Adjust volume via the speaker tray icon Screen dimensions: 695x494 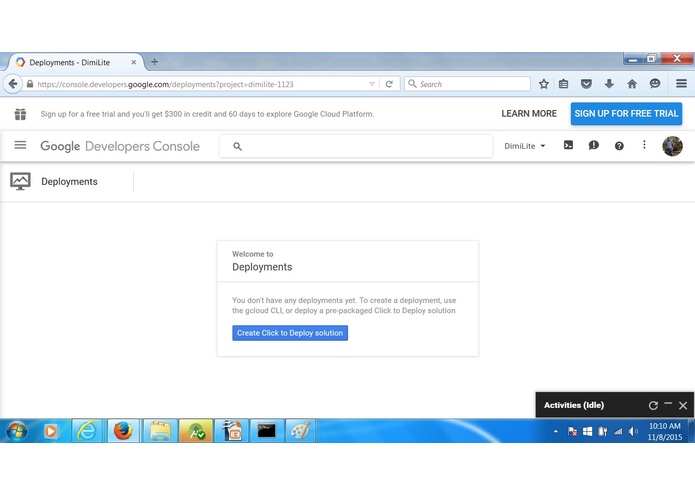tap(633, 431)
